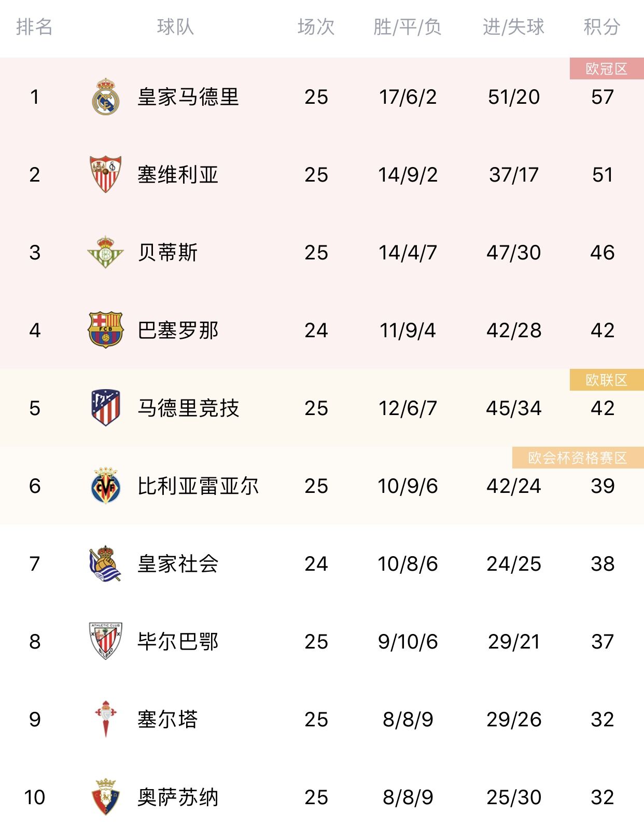Tap the Athletic Club Bilbao crest
Screen dimensions: 644x827
[106, 641]
